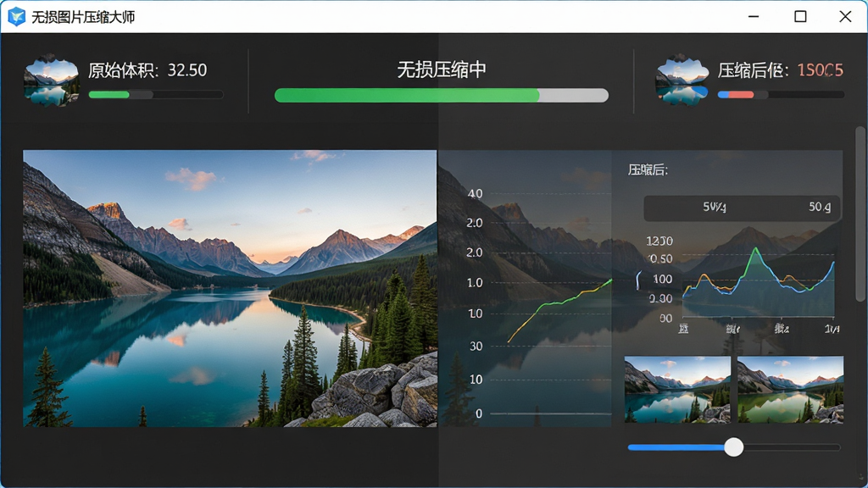Image resolution: width=868 pixels, height=488 pixels.
Task: Adjust the blue compression slider handle
Action: pyautogui.click(x=733, y=447)
